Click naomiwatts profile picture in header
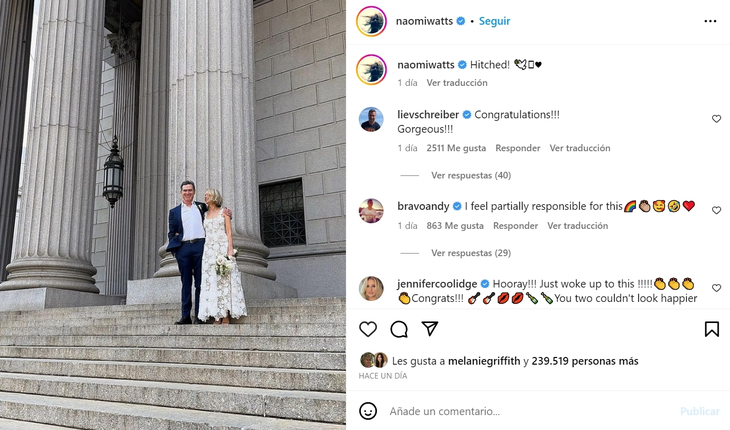Screen dimensions: 730x430 371,21
